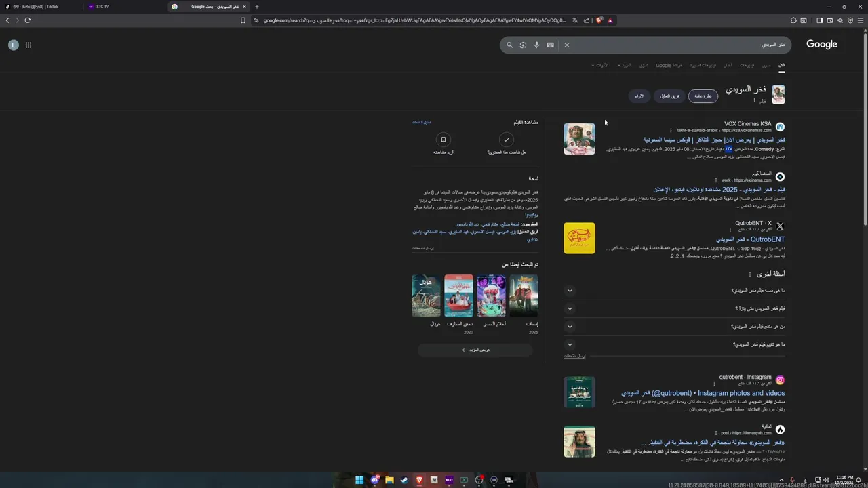This screenshot has height=488, width=868.
Task: Open the Google account avatar L
Action: click(13, 45)
